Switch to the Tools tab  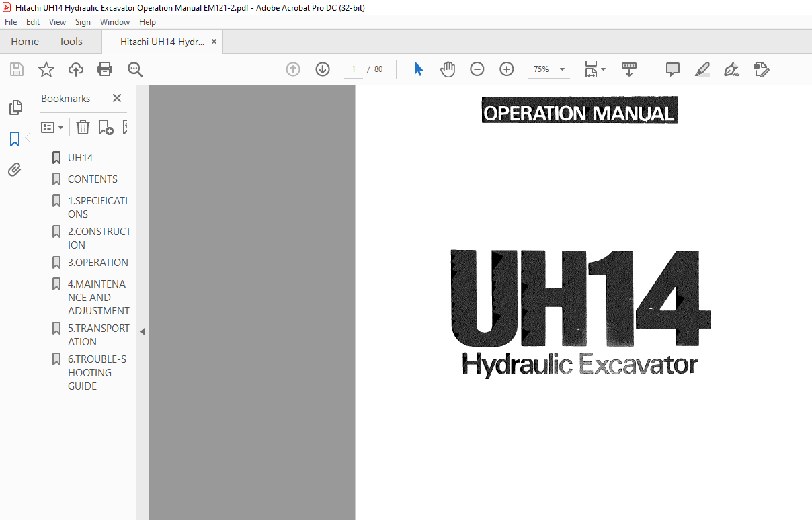71,42
